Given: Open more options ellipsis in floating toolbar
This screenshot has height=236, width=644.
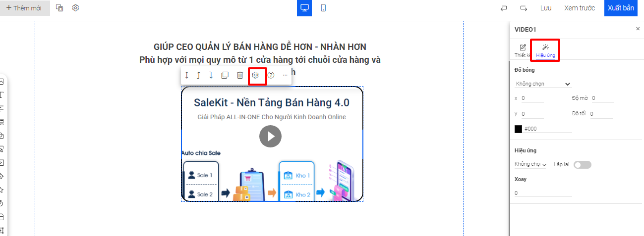Looking at the screenshot, I should [x=285, y=75].
